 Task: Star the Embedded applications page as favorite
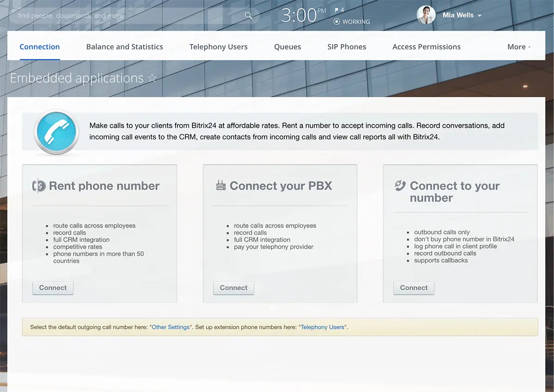click(152, 78)
